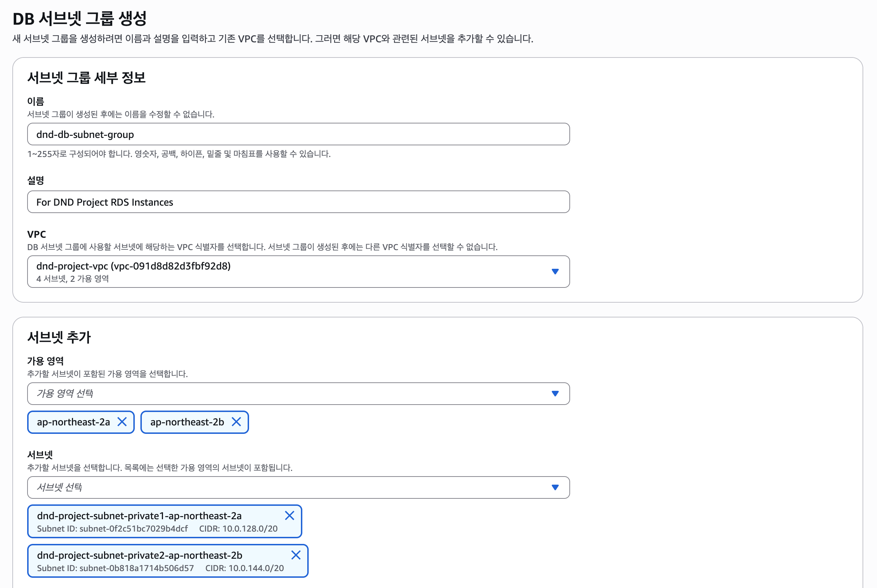Viewport: 877px width, 588px height.
Task: Click the dnd-db-subnet-group name input field
Action: pos(298,134)
